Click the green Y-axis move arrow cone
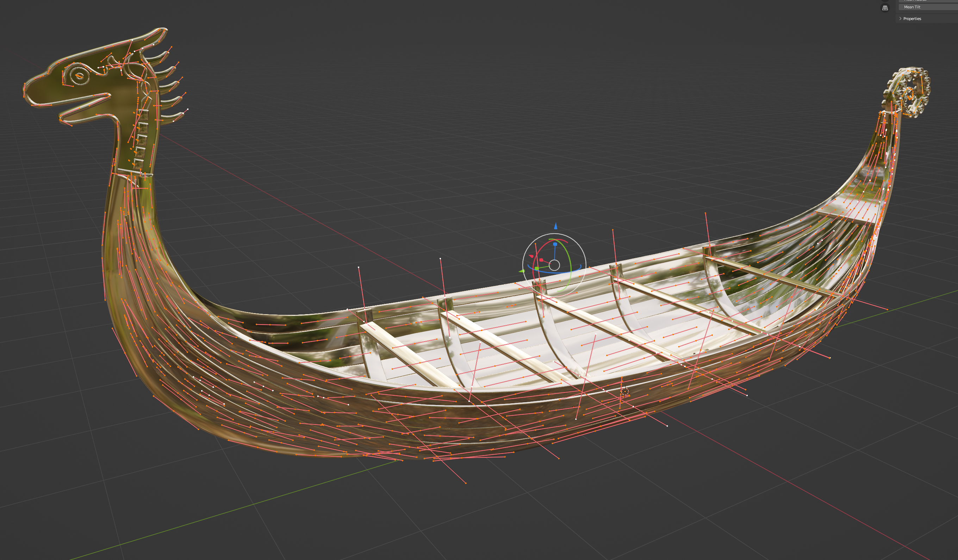Screen dimensions: 958x560 [x=522, y=271]
